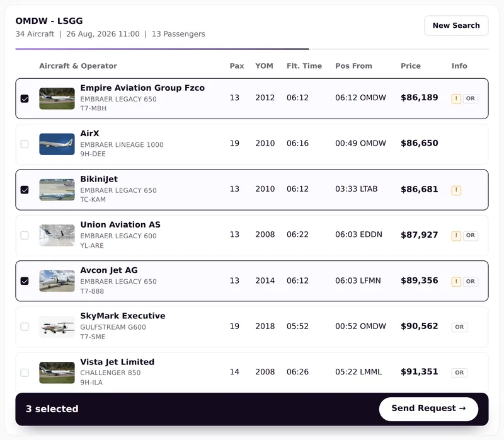504x440 pixels.
Task: Click the warning icon on BikiniJet row
Action: pos(456,190)
